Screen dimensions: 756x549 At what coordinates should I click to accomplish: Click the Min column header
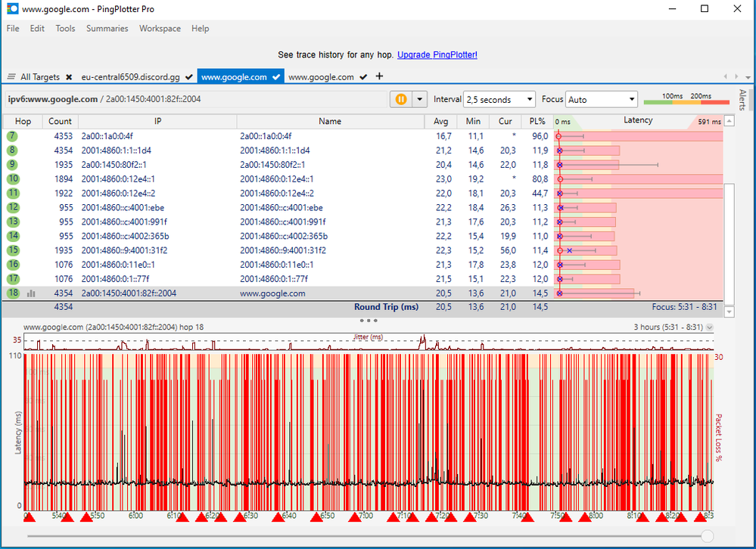click(x=473, y=121)
